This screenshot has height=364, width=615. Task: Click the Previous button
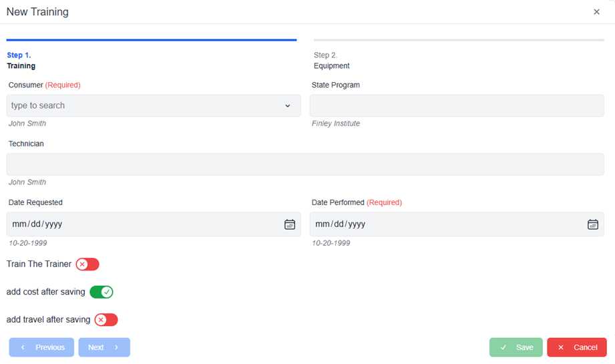coord(41,347)
